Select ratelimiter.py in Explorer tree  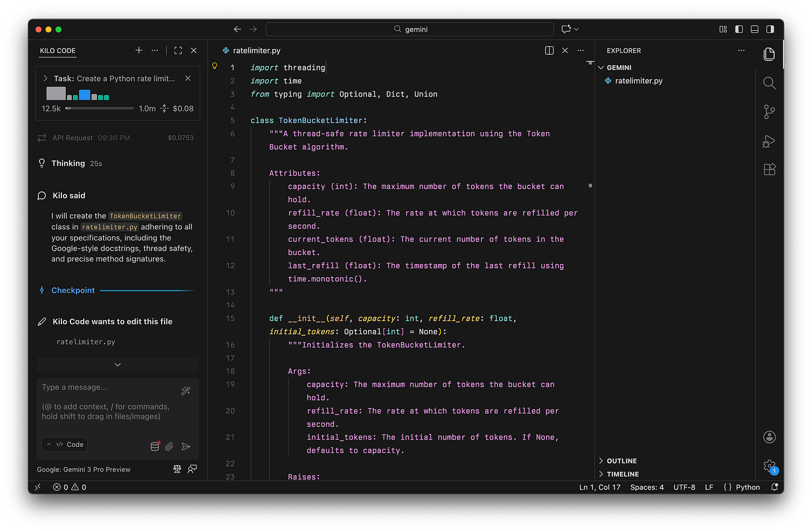pyautogui.click(x=639, y=81)
